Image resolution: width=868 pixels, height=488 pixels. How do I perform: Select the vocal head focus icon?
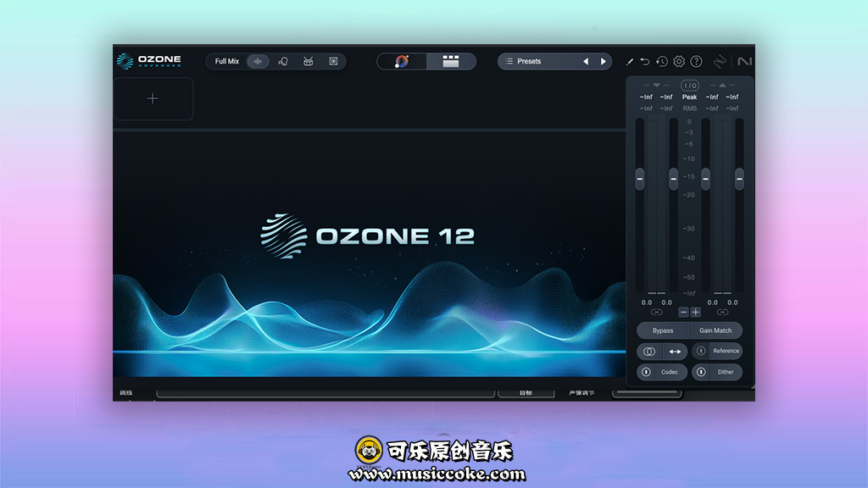click(284, 61)
